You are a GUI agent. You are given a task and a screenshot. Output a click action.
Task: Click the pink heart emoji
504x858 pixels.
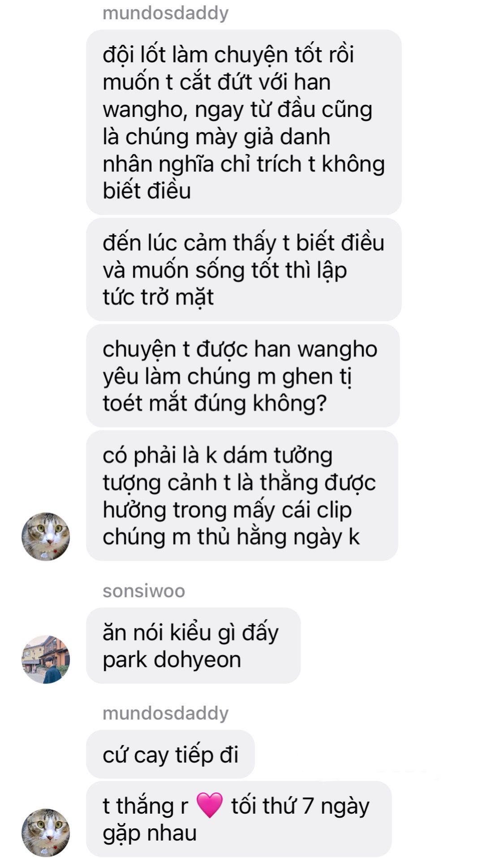point(210,805)
